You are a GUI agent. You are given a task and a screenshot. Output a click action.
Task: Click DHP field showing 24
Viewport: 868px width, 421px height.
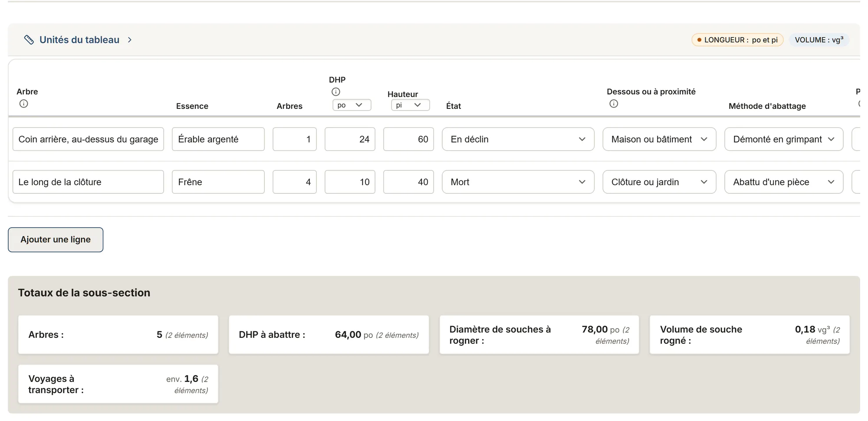pos(350,139)
